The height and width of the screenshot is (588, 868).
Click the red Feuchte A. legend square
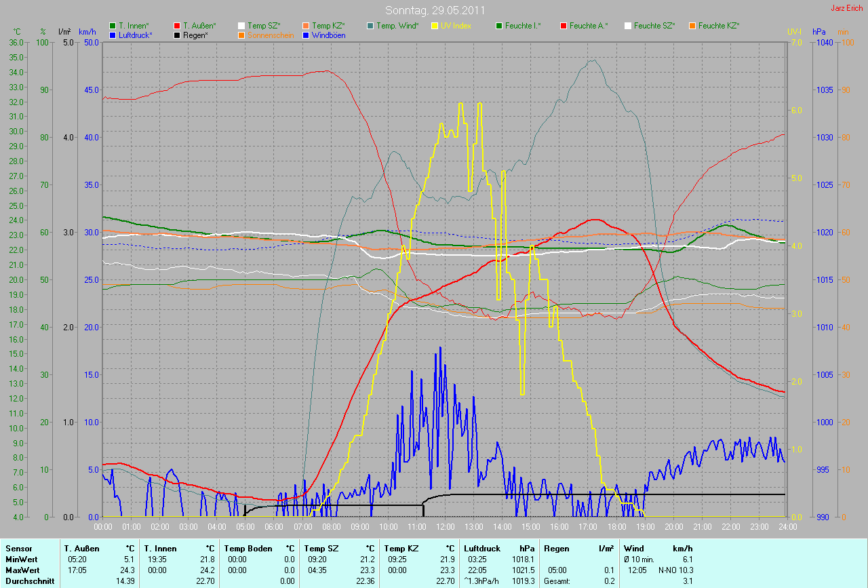point(564,26)
